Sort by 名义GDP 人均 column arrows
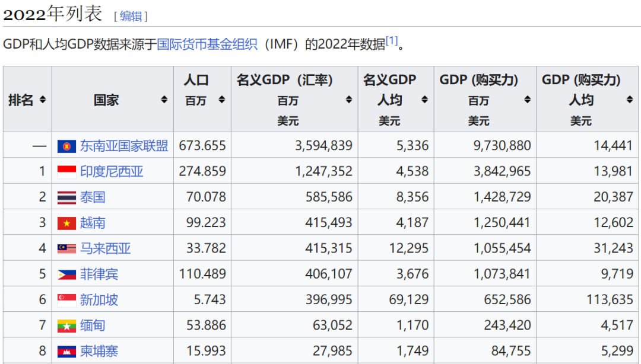The image size is (641, 364). [x=424, y=100]
